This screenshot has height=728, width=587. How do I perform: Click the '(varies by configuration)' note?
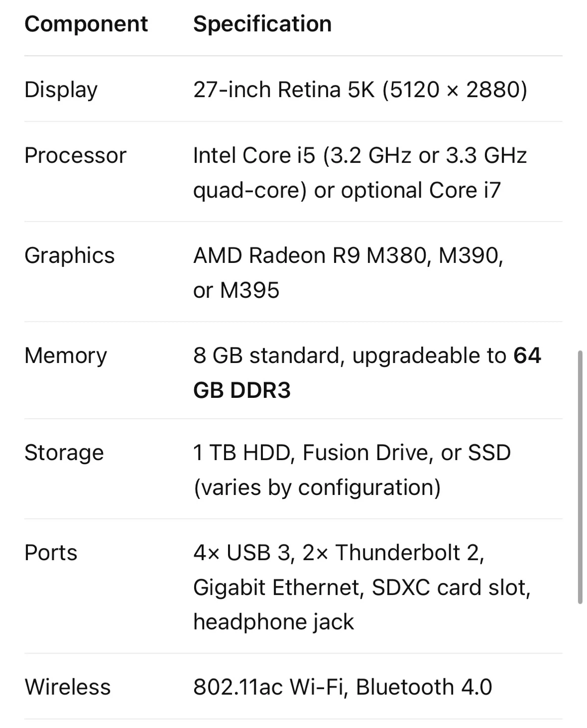(317, 487)
